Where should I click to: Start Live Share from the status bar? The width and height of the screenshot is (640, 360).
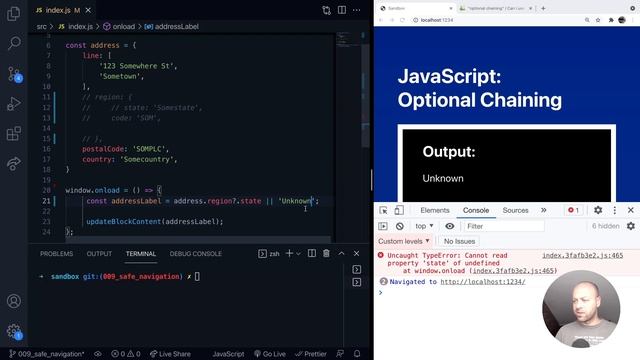170,354
